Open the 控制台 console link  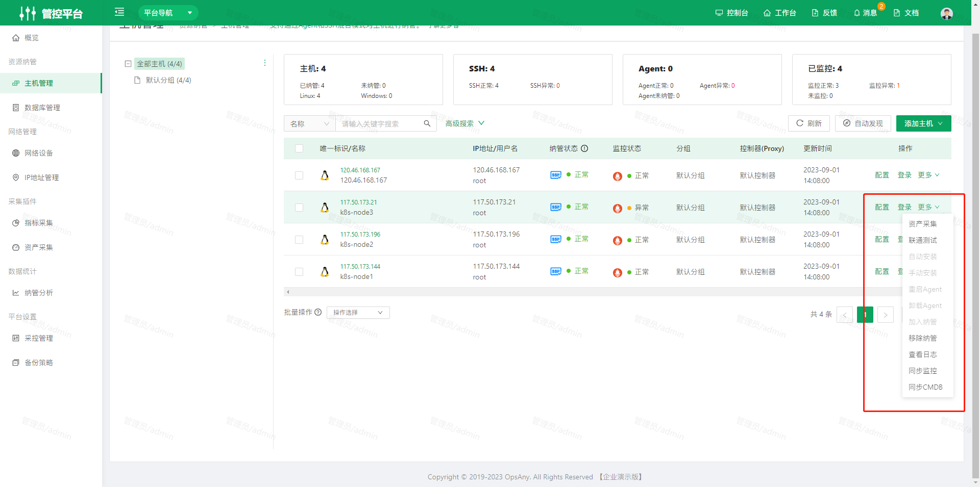[731, 13]
